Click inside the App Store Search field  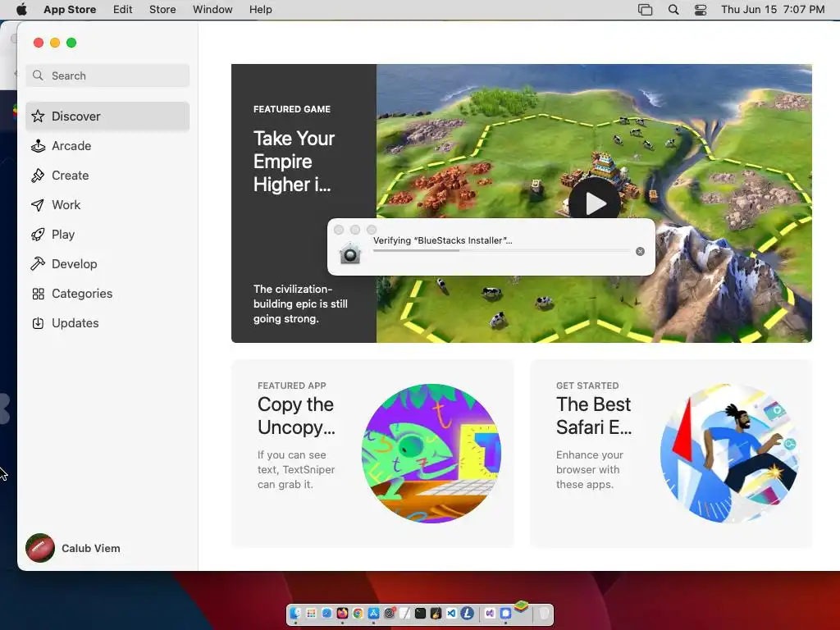pyautogui.click(x=107, y=75)
